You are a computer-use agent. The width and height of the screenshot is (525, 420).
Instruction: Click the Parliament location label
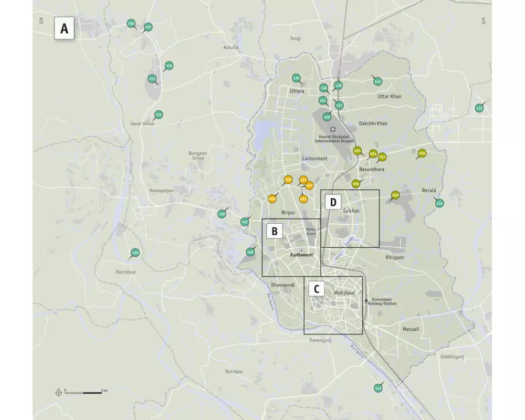click(x=302, y=255)
